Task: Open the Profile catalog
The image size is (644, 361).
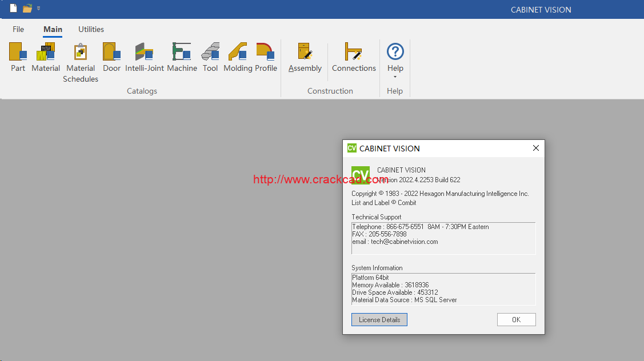Action: [x=266, y=57]
